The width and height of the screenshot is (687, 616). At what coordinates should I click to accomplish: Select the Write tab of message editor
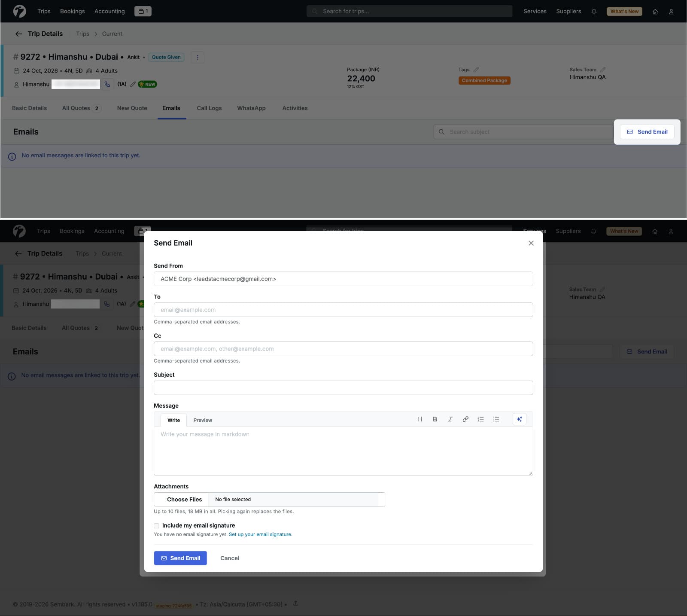[x=173, y=420]
